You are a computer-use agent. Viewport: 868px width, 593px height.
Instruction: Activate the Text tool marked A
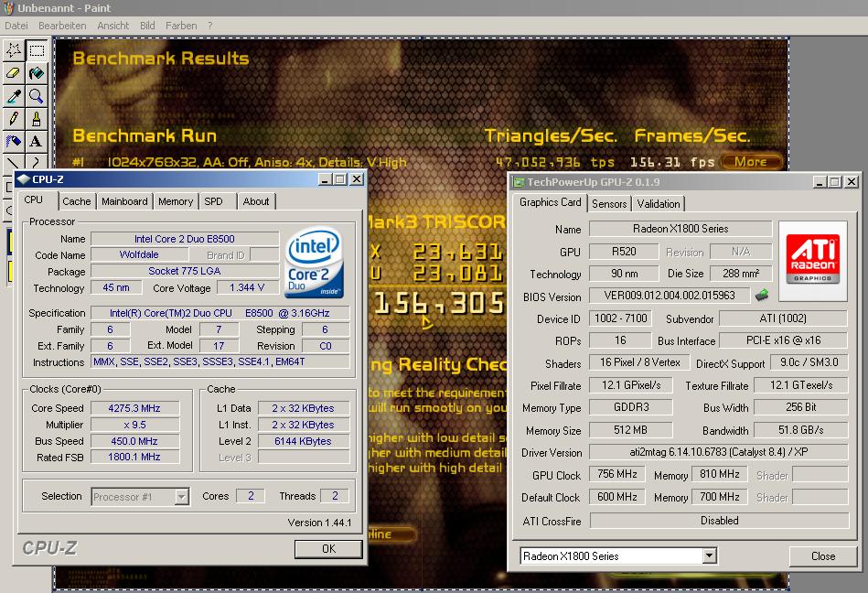pyautogui.click(x=37, y=142)
